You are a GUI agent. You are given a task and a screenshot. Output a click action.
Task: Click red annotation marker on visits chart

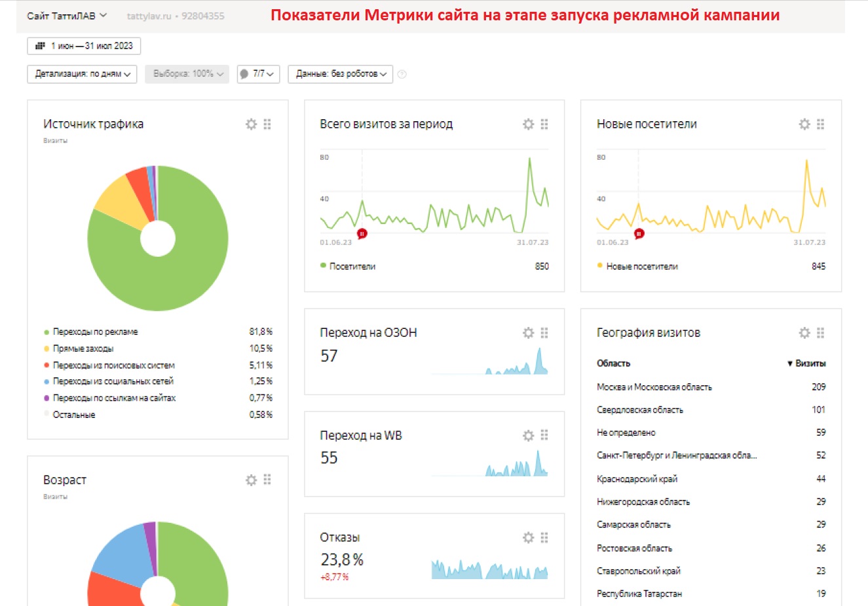(x=362, y=233)
